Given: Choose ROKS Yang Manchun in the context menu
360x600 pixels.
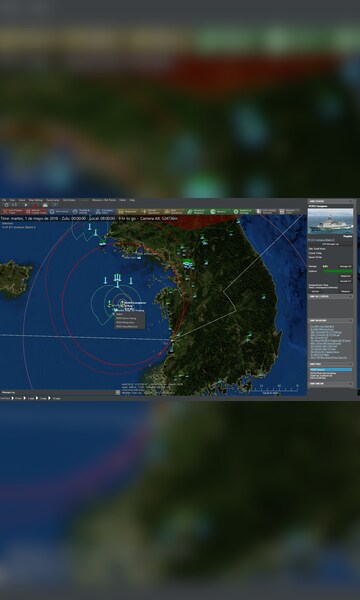Looking at the screenshot, I should click(x=130, y=326).
